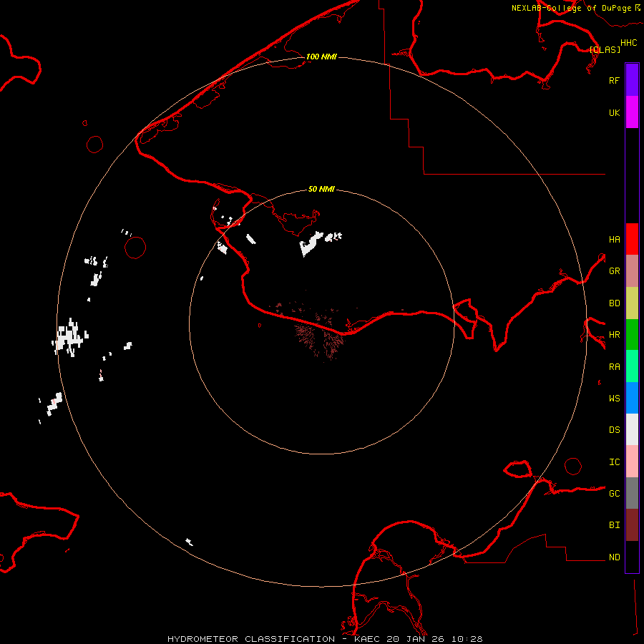Click the BI brown legend swatch

pos(632,525)
